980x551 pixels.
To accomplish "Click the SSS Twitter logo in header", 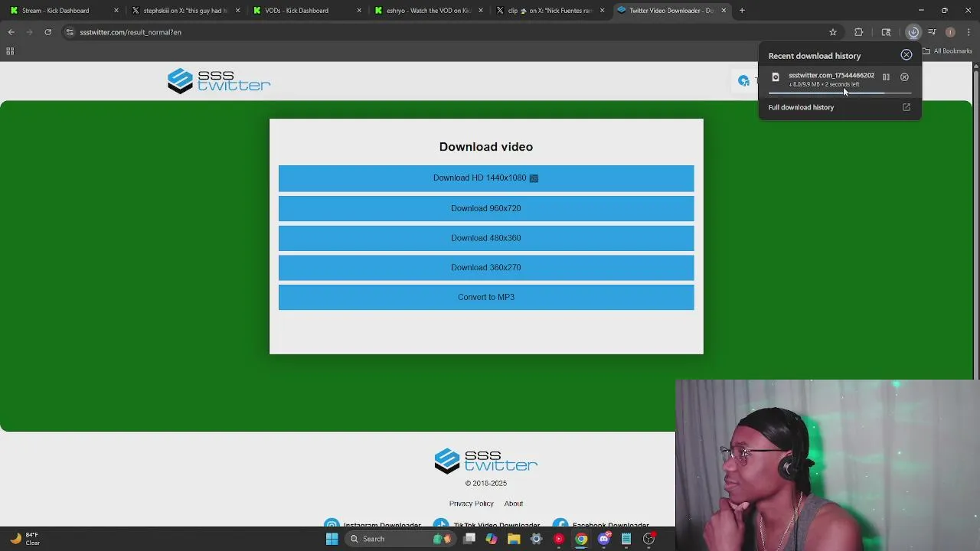I will (x=219, y=81).
